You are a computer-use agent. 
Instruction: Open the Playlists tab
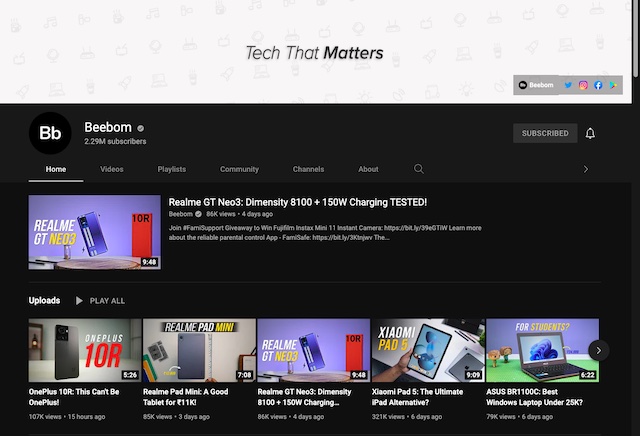click(171, 169)
